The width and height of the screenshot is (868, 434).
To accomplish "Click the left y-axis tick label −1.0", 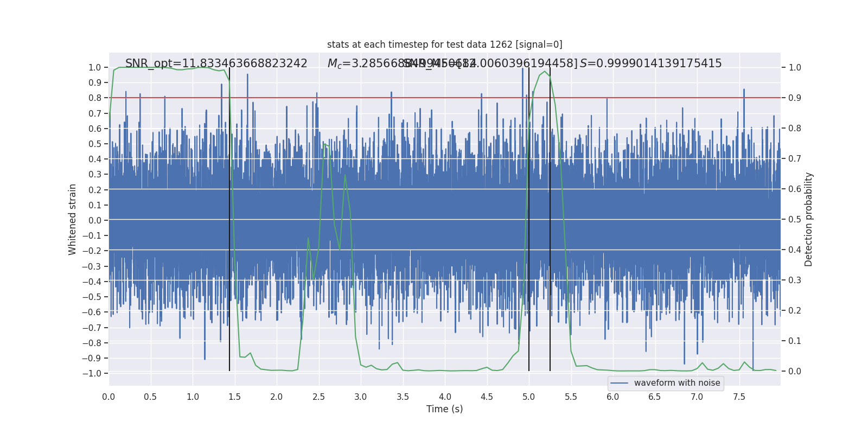I will [x=92, y=373].
